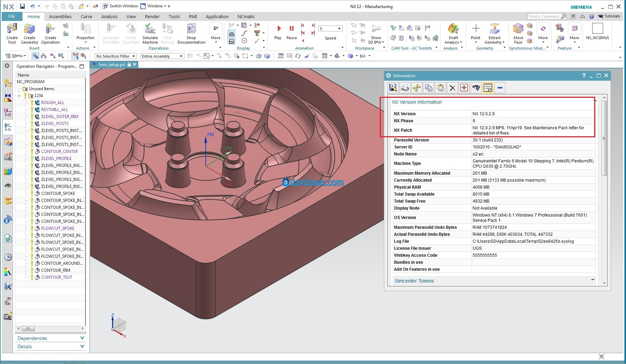Open the Window dropdown menu
Screen dimensions: 626x364
click(x=155, y=6)
